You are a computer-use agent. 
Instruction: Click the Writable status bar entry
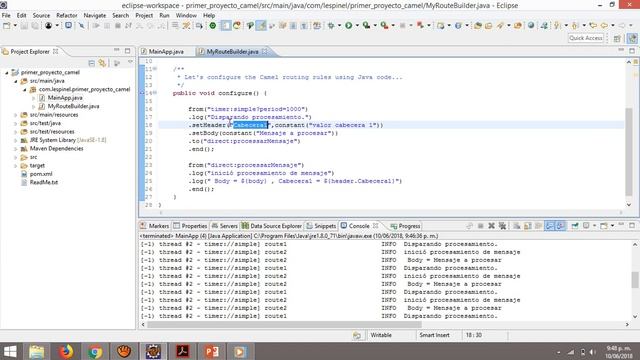pyautogui.click(x=381, y=335)
